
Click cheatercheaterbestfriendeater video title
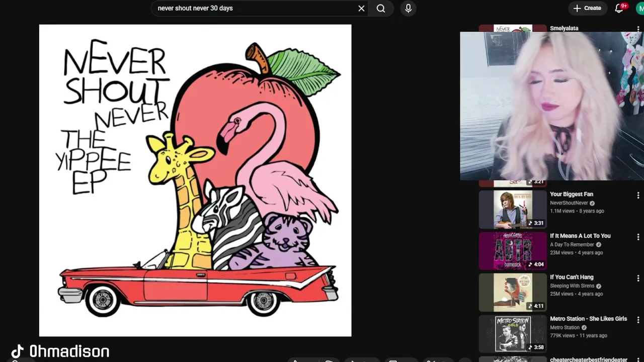coord(589,359)
